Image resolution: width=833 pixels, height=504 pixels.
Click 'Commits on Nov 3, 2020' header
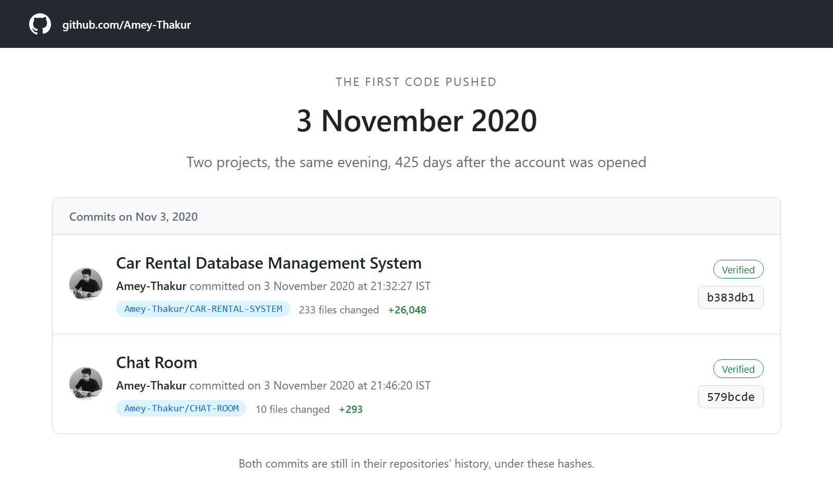point(133,217)
